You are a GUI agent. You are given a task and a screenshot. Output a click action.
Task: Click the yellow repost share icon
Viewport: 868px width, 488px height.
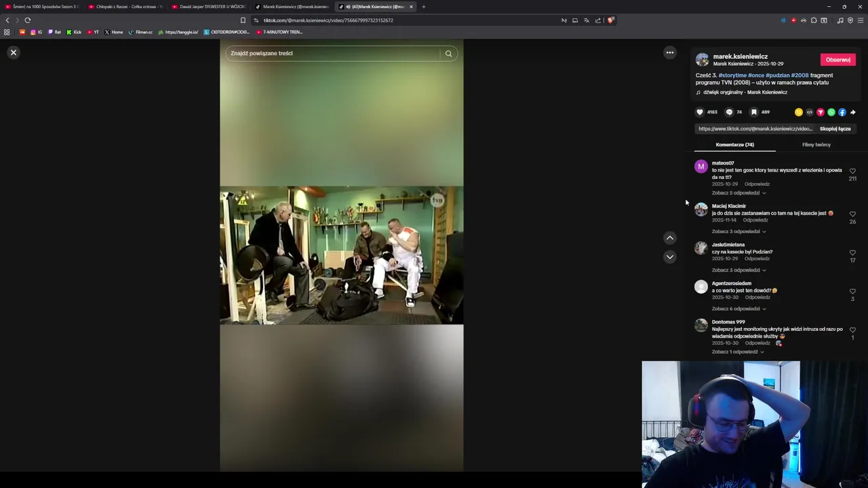point(799,113)
